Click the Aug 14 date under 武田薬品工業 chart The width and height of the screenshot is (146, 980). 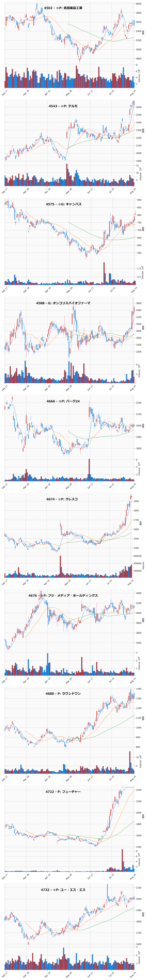point(133,92)
